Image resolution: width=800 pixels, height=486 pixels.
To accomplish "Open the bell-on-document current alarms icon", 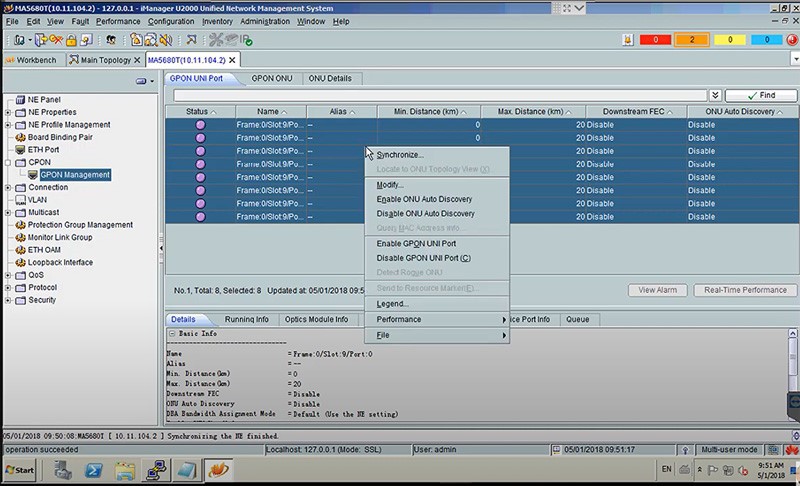I will tap(136, 40).
